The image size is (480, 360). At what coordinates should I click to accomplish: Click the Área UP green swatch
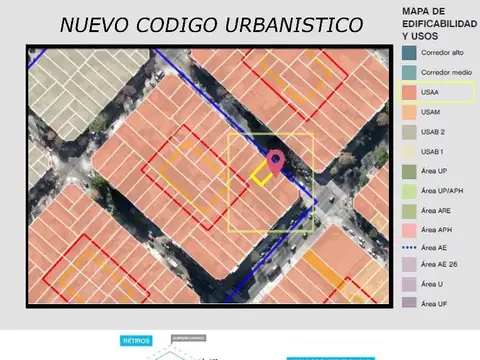coord(409,171)
